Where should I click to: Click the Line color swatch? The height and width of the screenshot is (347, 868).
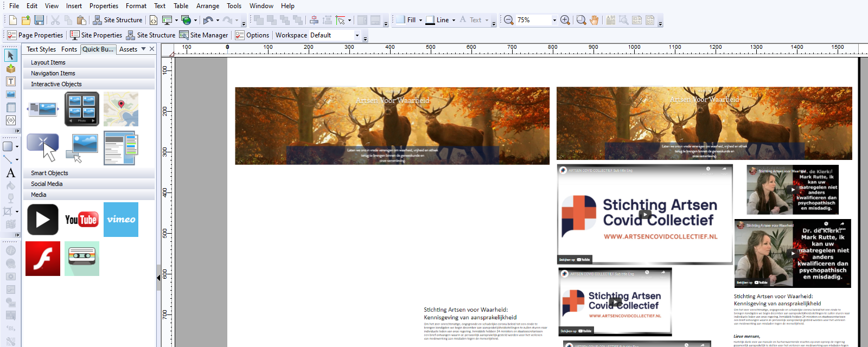pyautogui.click(x=430, y=20)
